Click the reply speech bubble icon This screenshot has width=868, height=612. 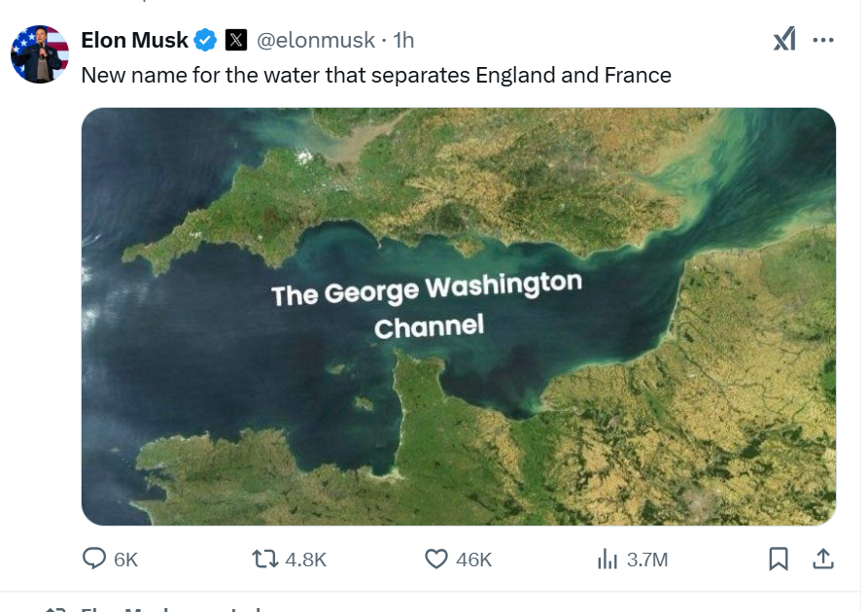pyautogui.click(x=94, y=559)
